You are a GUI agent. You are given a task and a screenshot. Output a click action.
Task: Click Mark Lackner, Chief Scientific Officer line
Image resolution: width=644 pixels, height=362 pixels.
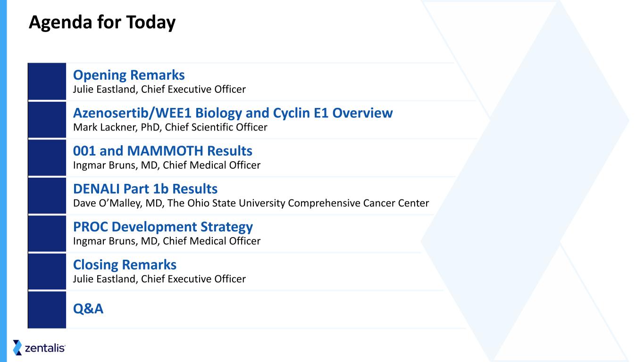170,127
